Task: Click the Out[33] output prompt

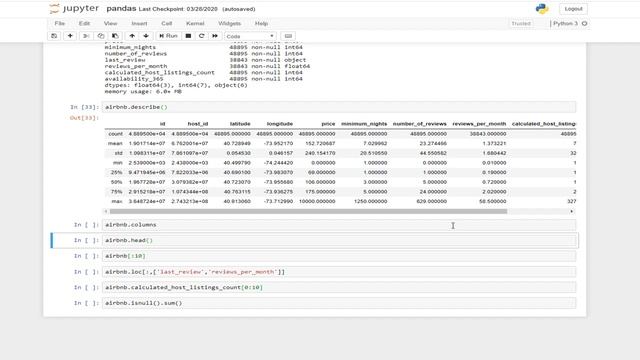Action: click(84, 118)
